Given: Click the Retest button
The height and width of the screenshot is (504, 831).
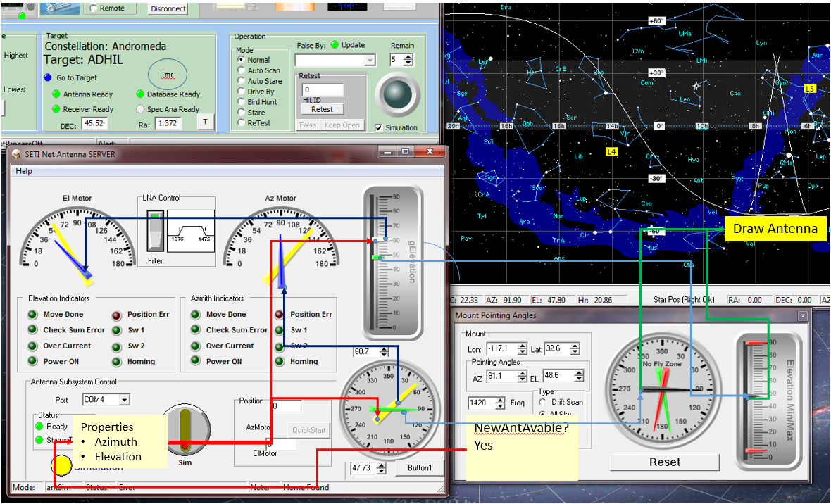Looking at the screenshot, I should click(322, 109).
